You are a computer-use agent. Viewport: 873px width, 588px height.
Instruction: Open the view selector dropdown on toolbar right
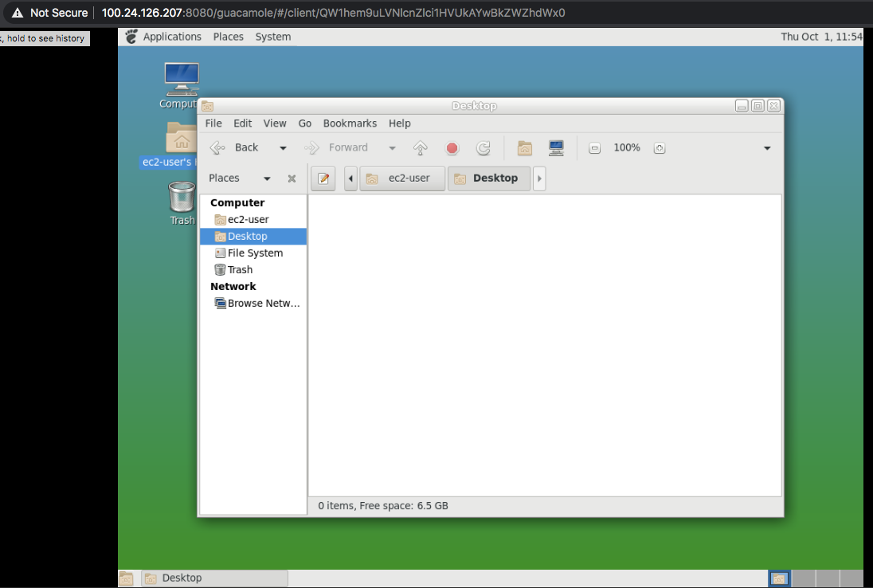(767, 147)
